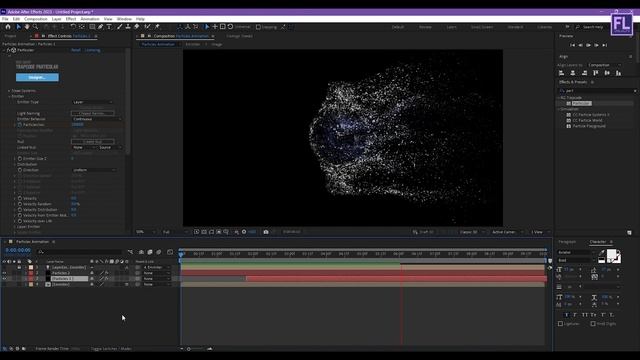
Task: Collapse the Emitter property group
Action: pyautogui.click(x=9, y=96)
